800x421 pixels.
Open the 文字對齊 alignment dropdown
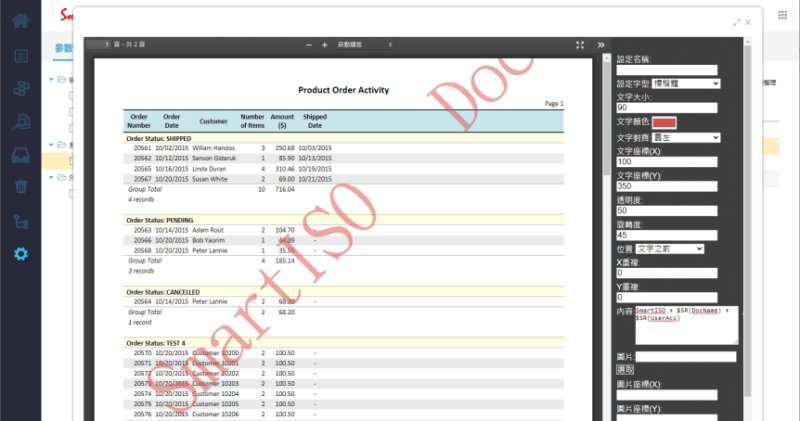pos(686,138)
